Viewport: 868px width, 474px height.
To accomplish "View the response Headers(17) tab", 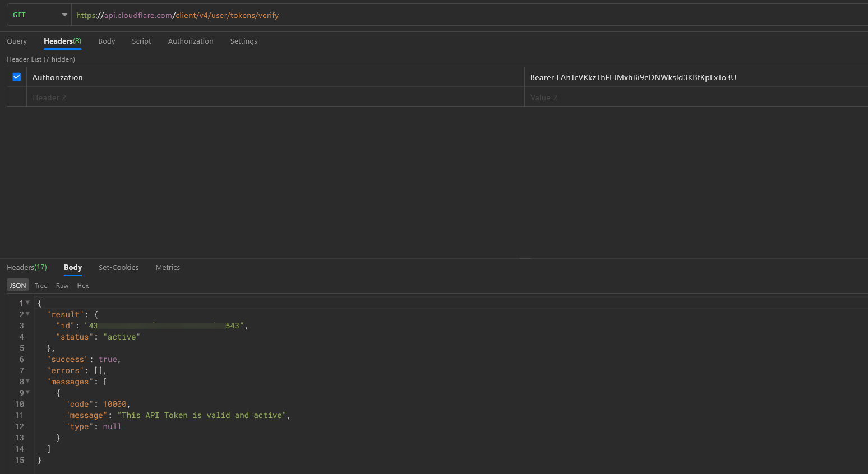I will 27,268.
